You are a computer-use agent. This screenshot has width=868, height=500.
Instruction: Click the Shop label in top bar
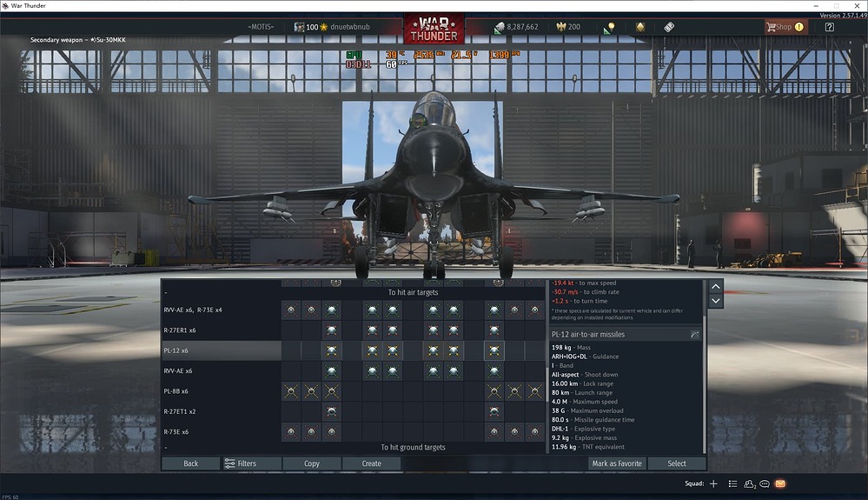pyautogui.click(x=784, y=27)
